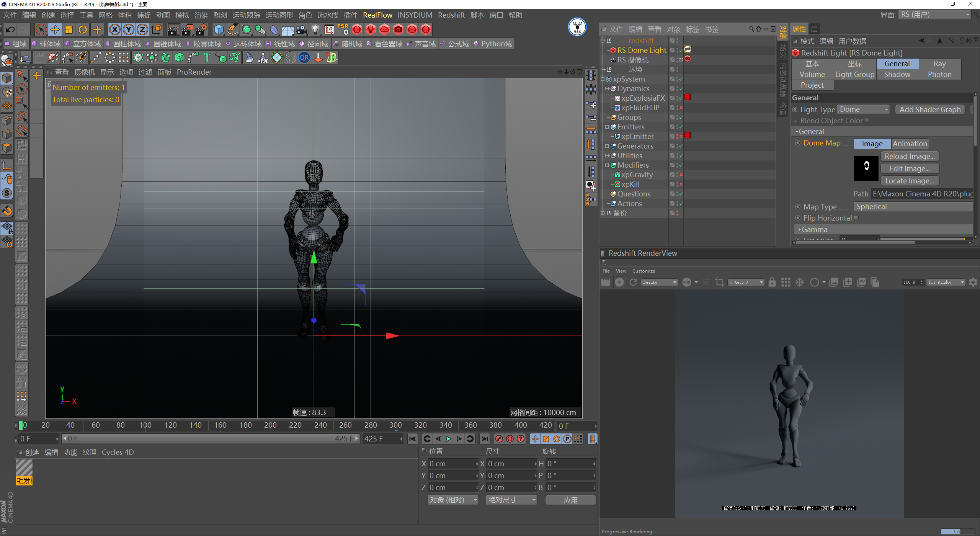Open the Beauty AOV dropdown
The height and width of the screenshot is (536, 980).
point(659,282)
